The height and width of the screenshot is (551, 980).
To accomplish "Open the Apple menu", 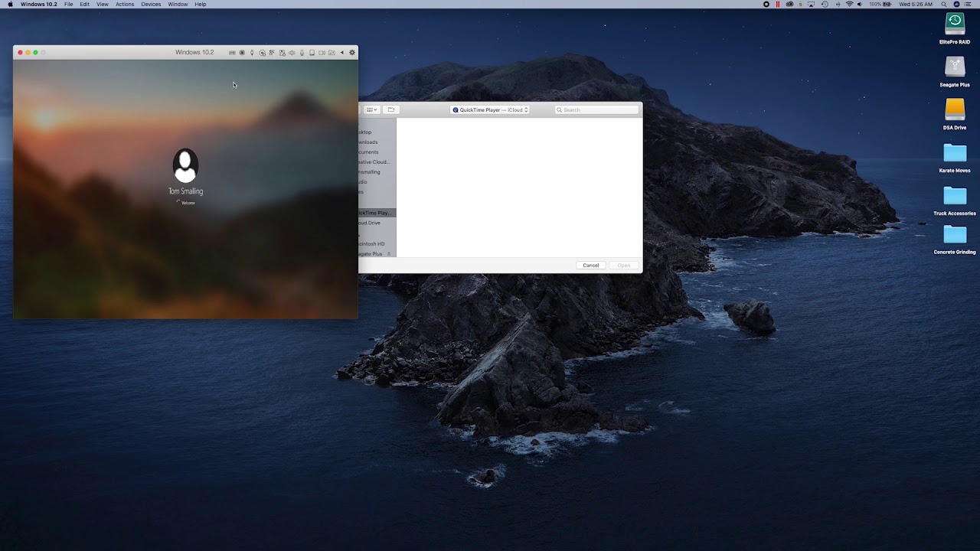I will 10,5.
